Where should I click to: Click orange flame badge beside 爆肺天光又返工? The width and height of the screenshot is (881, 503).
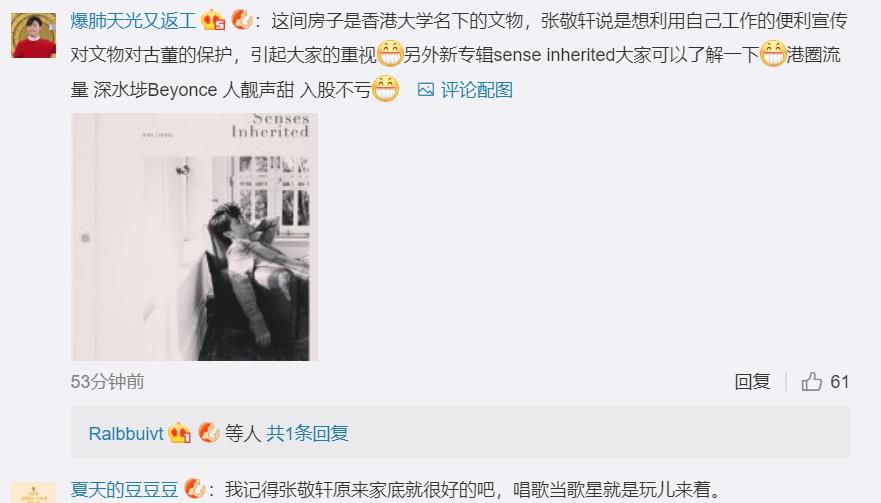[242, 20]
